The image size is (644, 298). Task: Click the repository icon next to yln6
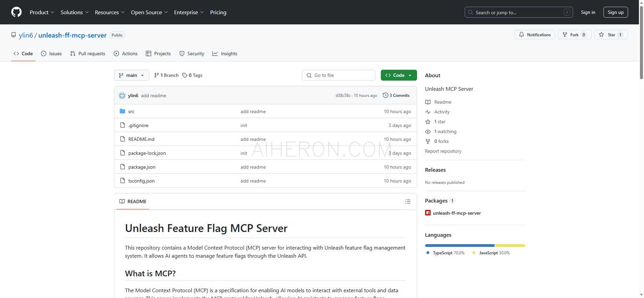(x=14, y=35)
